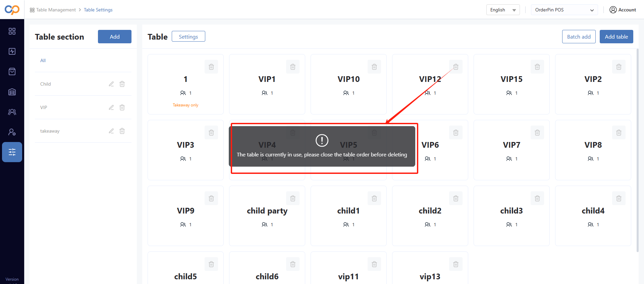Viewport: 644px width, 284px height.
Task: Delete table VIP2
Action: [619, 67]
